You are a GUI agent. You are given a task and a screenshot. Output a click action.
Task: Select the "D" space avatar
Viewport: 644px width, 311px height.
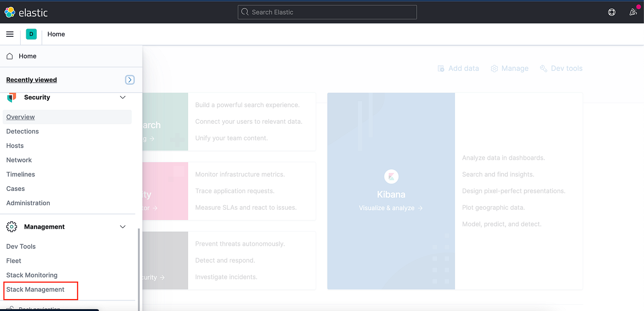pyautogui.click(x=31, y=34)
